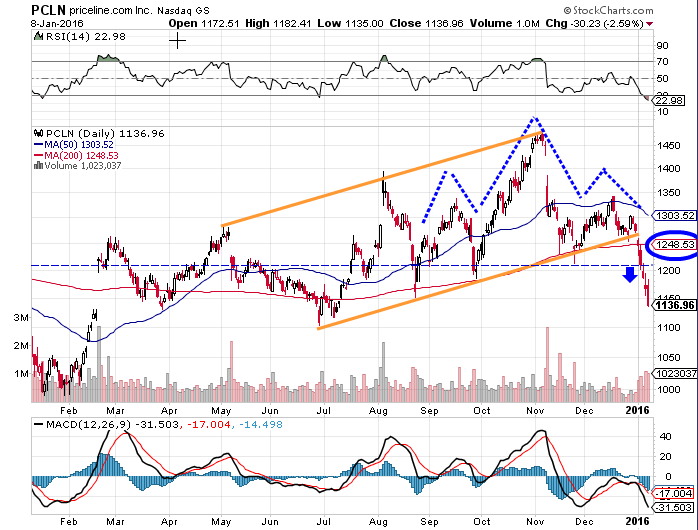Click the Dec label below the MACD panel
This screenshot has height=530, width=698.
(x=584, y=521)
